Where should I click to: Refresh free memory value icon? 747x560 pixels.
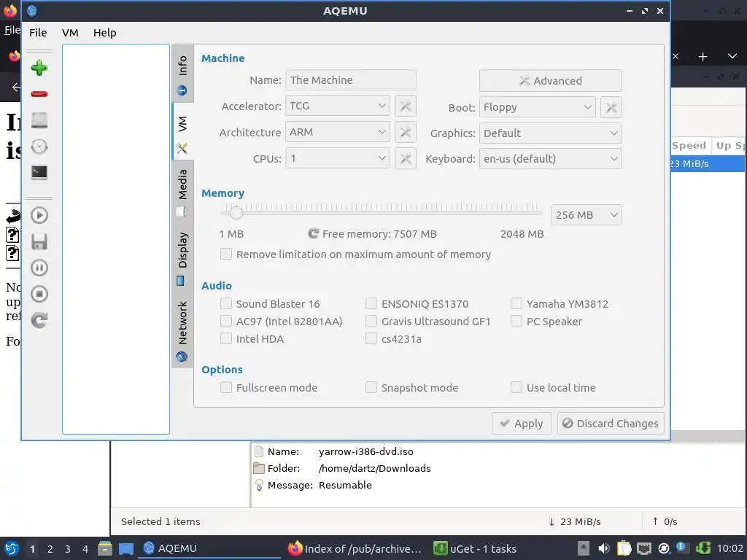(x=313, y=233)
